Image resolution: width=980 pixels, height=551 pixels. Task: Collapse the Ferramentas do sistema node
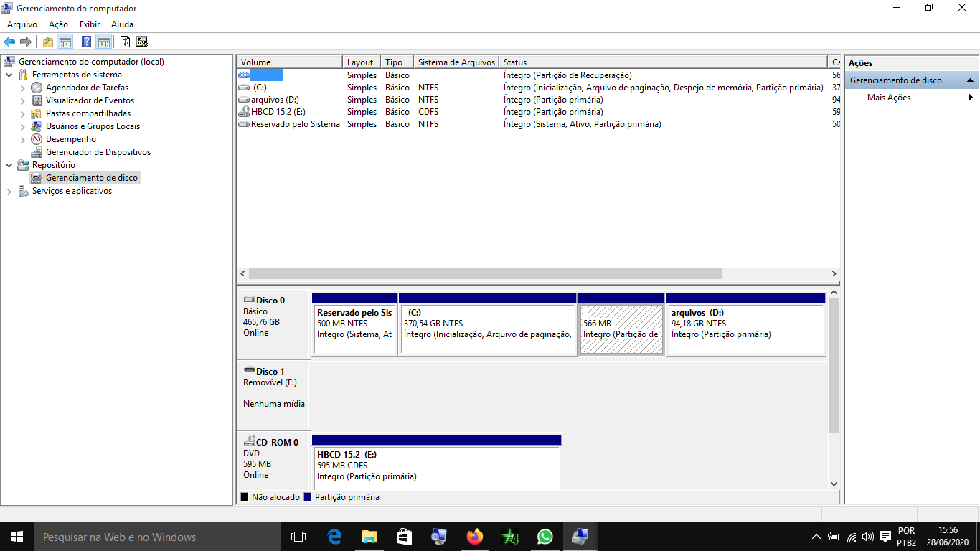(9, 75)
